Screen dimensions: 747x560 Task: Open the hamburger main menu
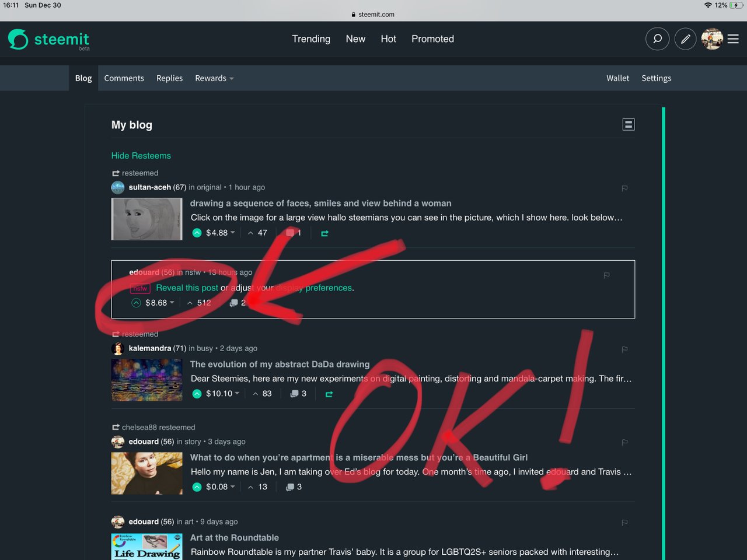pos(734,39)
